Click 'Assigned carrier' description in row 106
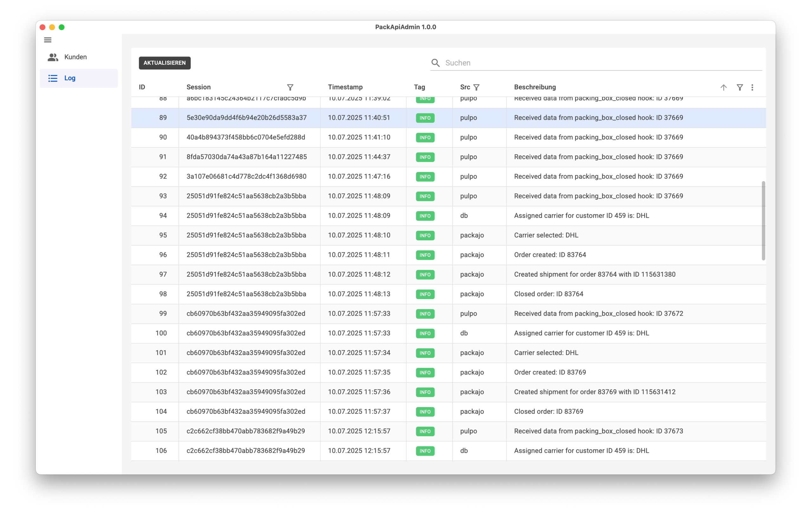Viewport: 812px width, 527px height. tap(581, 451)
